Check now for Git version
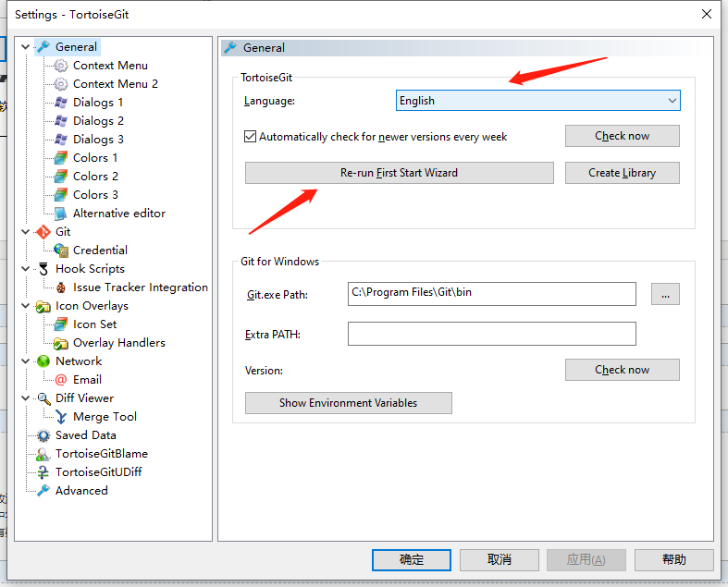Viewport: 728px width, 587px height. (x=623, y=370)
